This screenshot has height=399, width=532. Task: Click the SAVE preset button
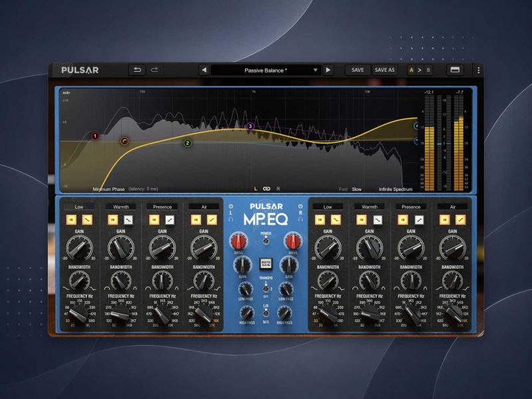click(357, 70)
